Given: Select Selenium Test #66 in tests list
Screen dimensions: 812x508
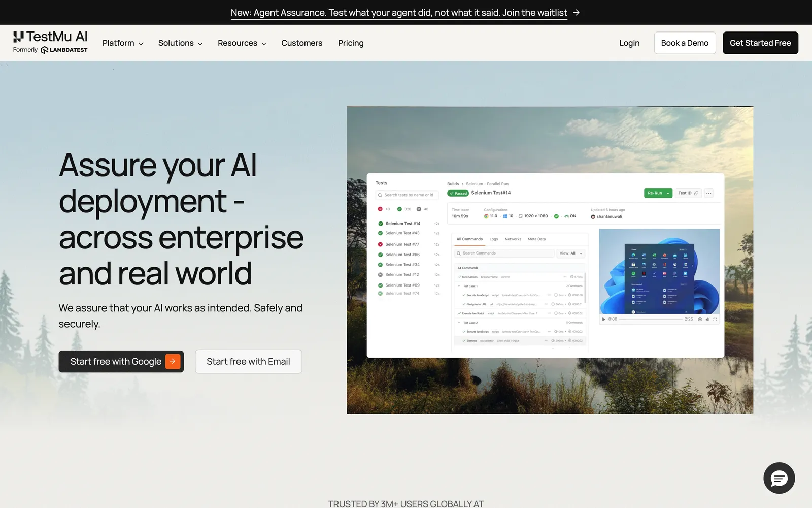Looking at the screenshot, I should 409,255.
